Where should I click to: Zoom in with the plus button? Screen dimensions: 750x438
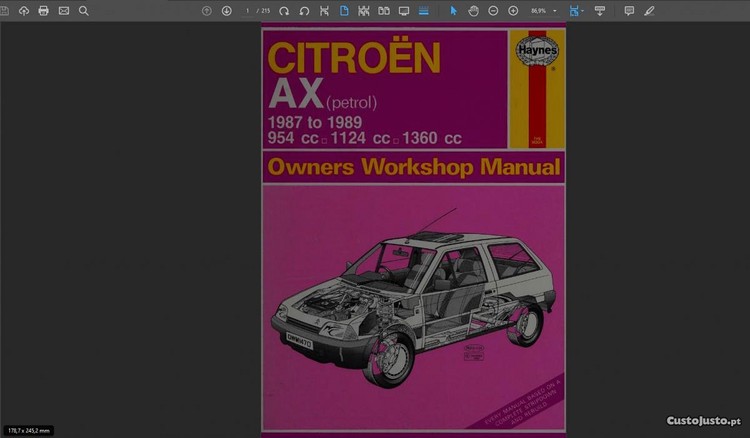pyautogui.click(x=513, y=10)
